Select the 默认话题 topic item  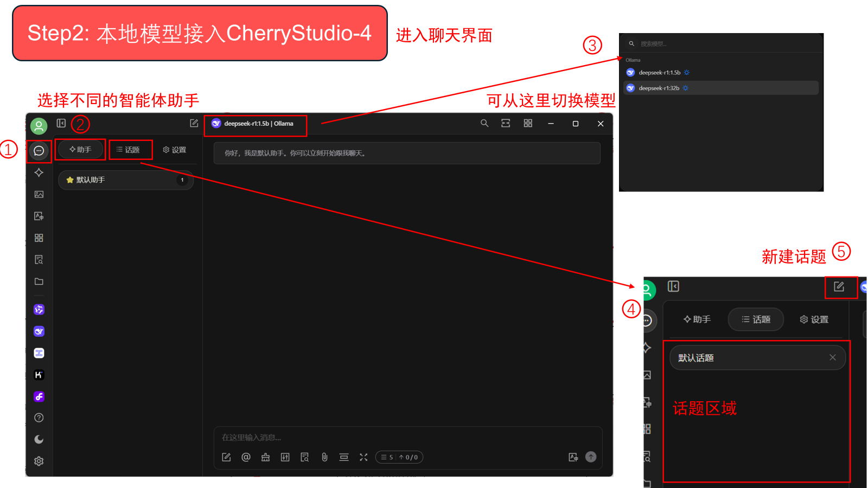pyautogui.click(x=758, y=358)
